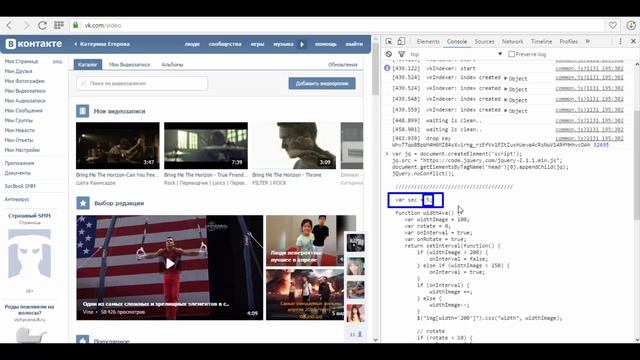The height and width of the screenshot is (360, 640).
Task: Switch to the Elements tab
Action: click(428, 41)
